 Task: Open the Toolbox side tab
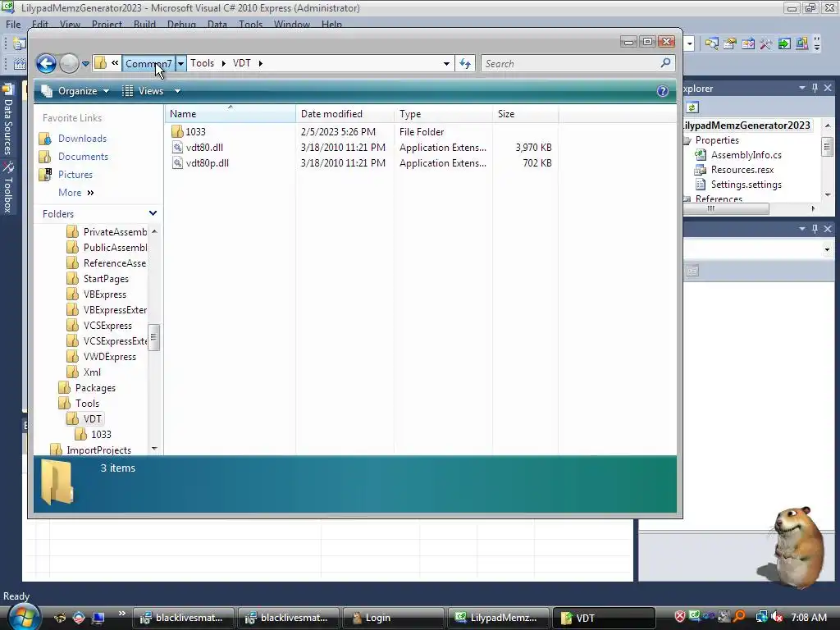pyautogui.click(x=8, y=188)
